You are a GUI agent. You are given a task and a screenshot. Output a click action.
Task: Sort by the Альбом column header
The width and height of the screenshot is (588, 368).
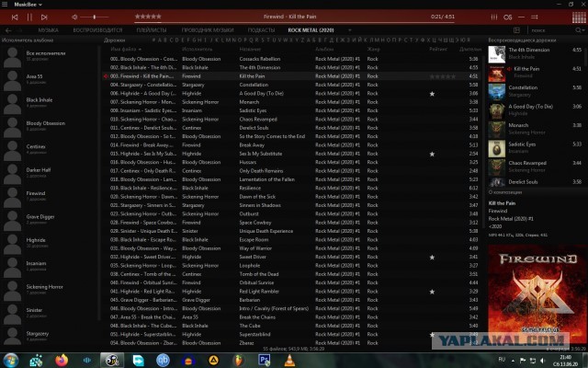(x=324, y=49)
